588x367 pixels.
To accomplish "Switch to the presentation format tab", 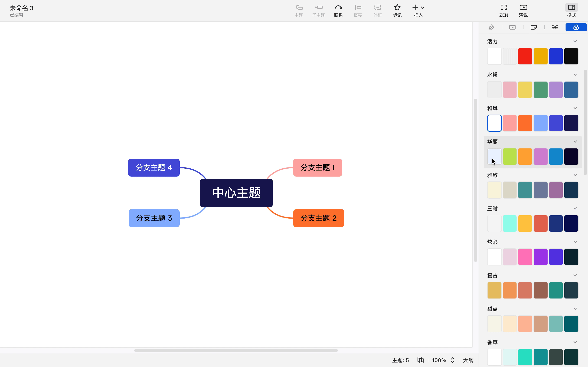I will coord(512,28).
